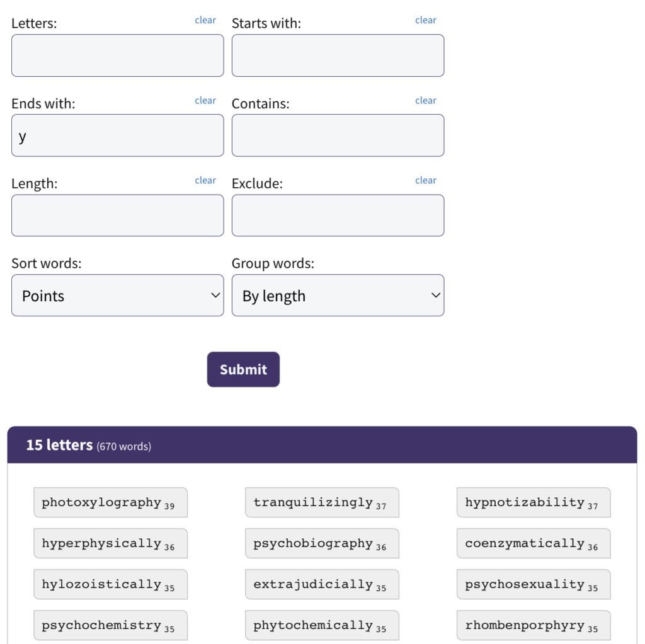Click the Ends with label

tap(43, 104)
